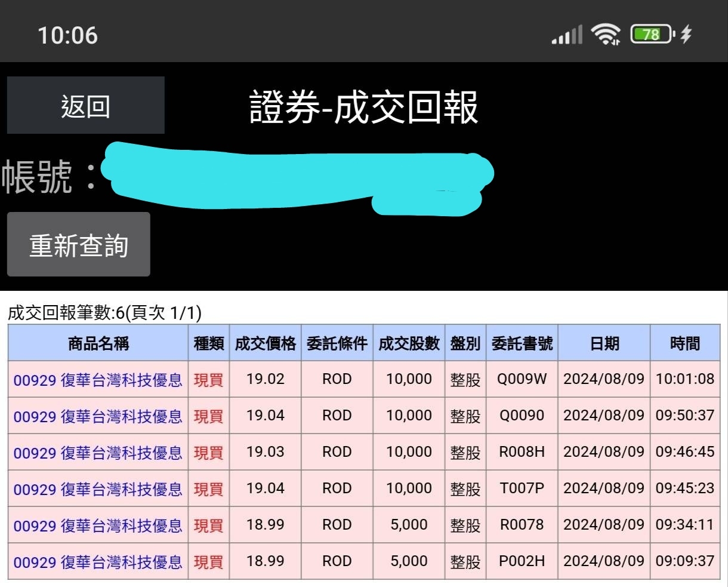The image size is (728, 587).
Task: Tap the cellular signal strength icon
Action: coord(567,35)
